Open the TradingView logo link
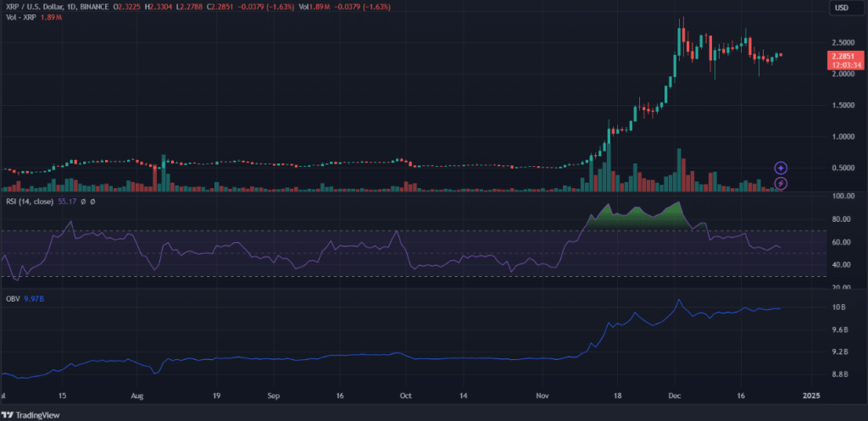Screen dimensions: 868x421 (31, 415)
